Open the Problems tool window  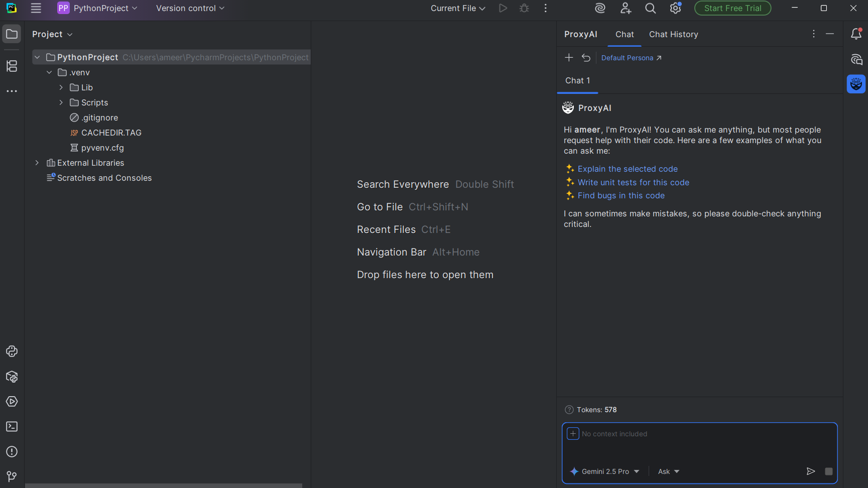point(12,452)
